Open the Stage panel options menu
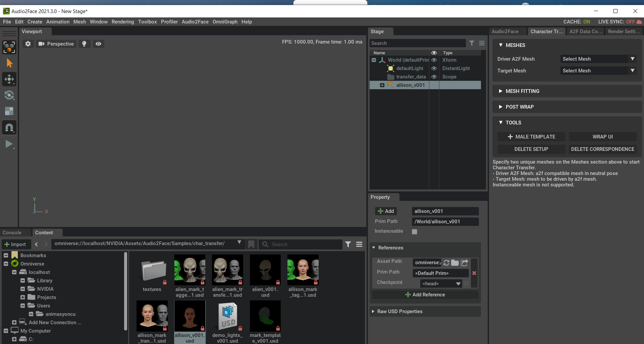The width and height of the screenshot is (644, 344). [x=482, y=43]
